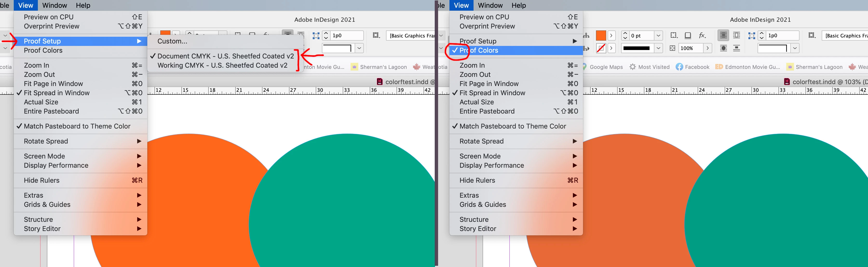Viewport: 868px width, 267px height.
Task: Uncheck Proof Colors in right View menu
Action: pos(478,50)
